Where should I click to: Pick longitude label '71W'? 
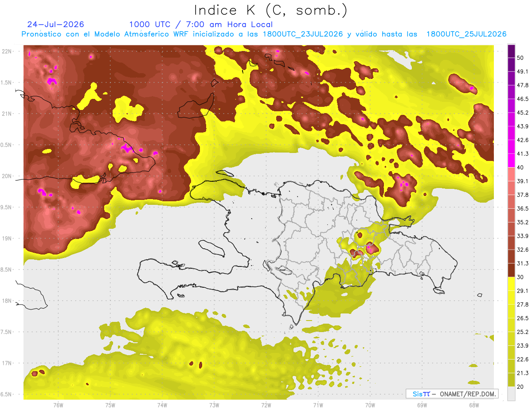pyautogui.click(x=318, y=405)
